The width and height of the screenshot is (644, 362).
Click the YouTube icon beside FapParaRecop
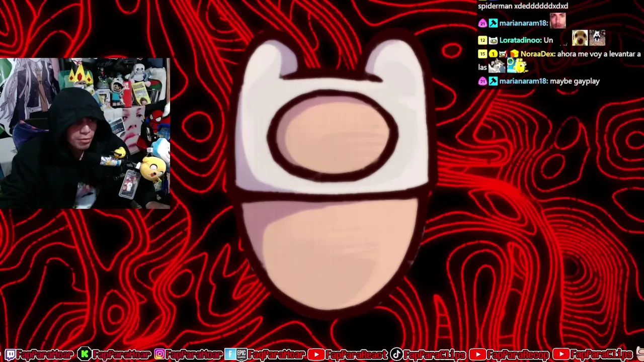tap(477, 354)
